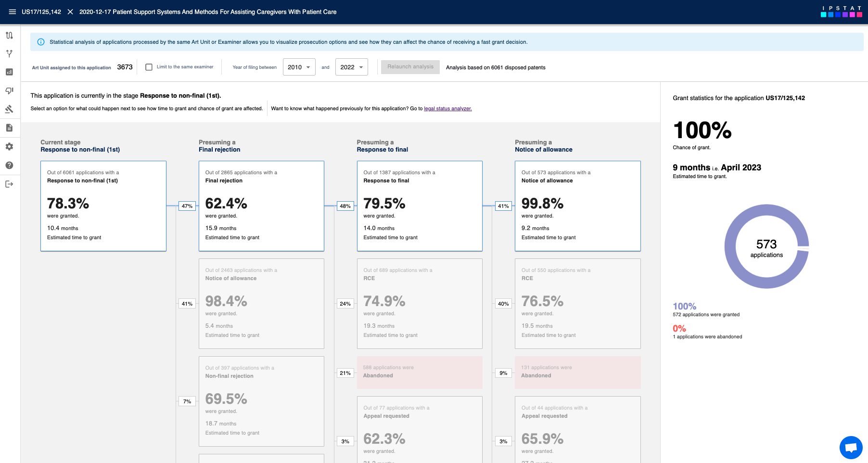The width and height of the screenshot is (868, 463).
Task: Choose the RCE 74.9% card
Action: point(420,304)
